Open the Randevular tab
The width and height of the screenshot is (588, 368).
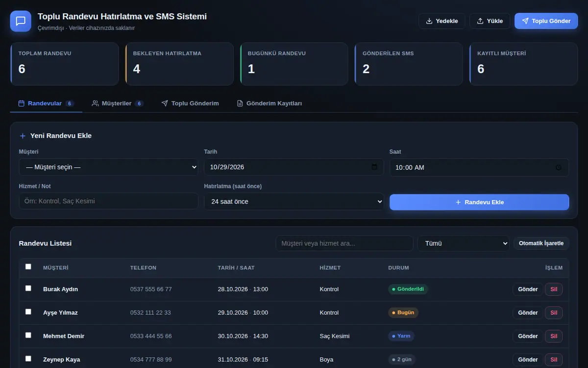(46, 104)
